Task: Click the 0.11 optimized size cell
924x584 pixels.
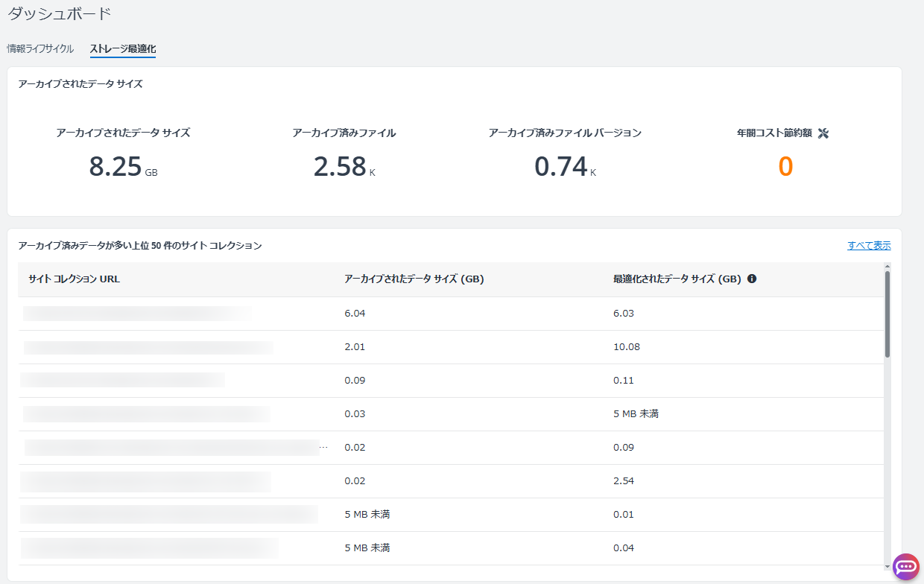Action: (623, 380)
